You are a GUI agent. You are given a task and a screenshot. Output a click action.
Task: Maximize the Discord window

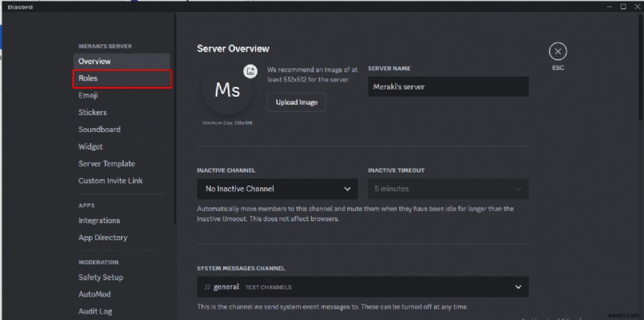click(623, 6)
